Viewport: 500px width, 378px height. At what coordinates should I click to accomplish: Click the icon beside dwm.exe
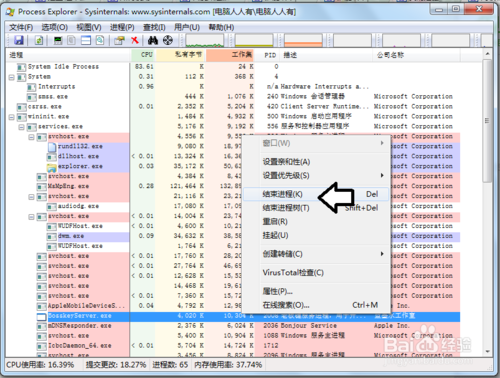tap(52, 236)
